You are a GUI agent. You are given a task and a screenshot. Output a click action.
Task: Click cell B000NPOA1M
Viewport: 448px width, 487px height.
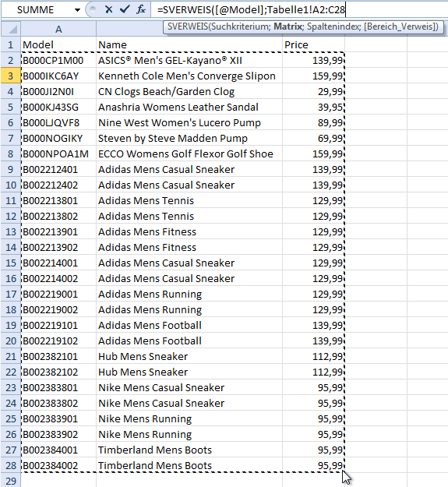point(58,154)
